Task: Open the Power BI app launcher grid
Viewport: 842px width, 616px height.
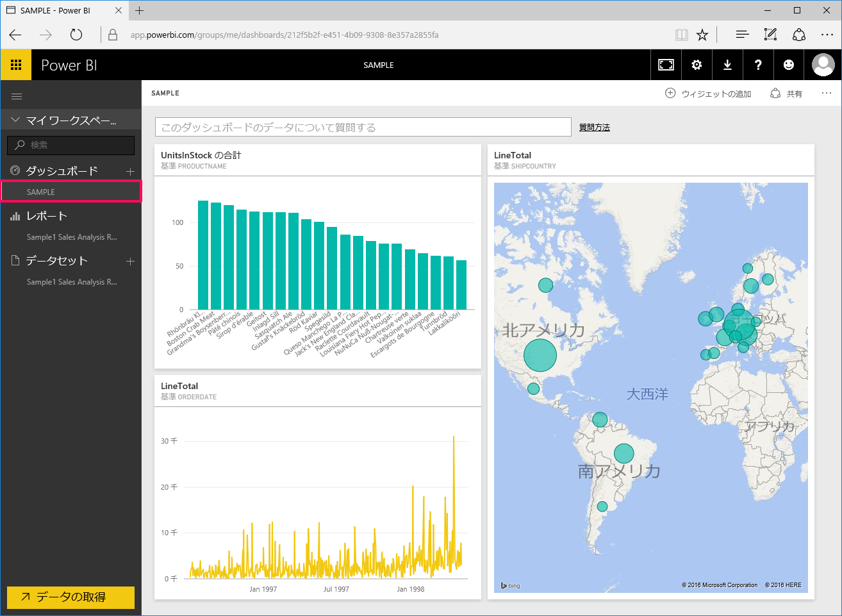Action: click(16, 65)
